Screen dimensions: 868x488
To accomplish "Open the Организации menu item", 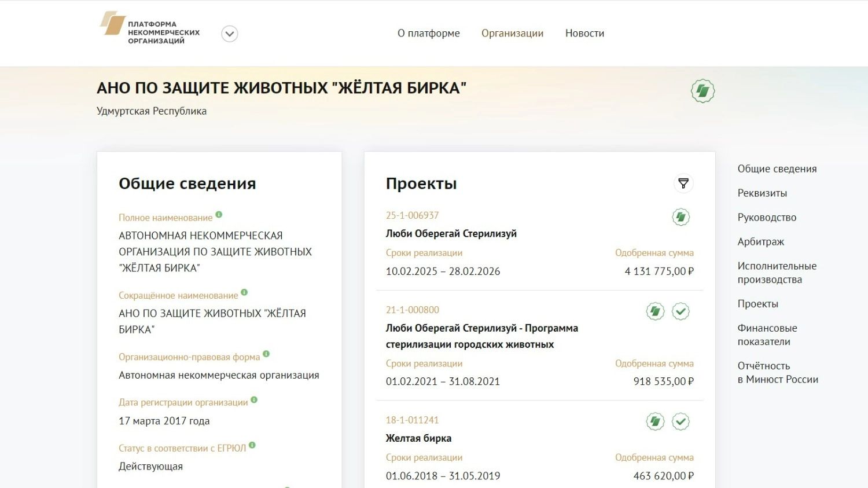I will (513, 34).
